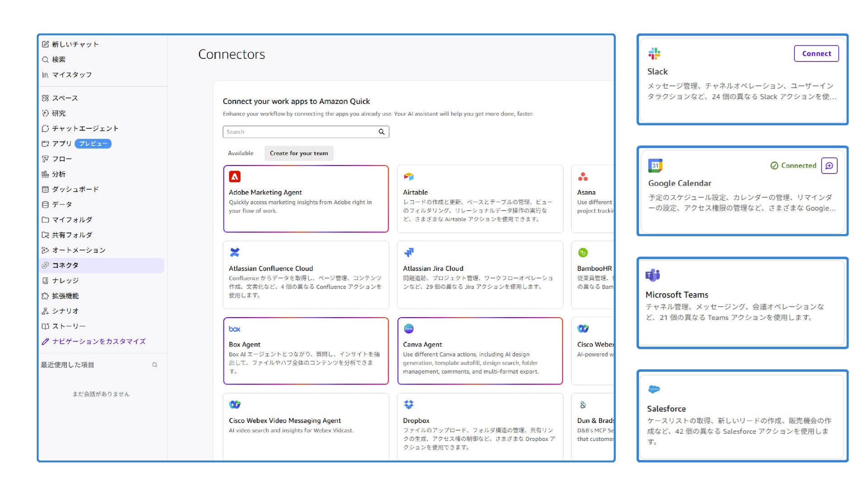Click the 'Box Agent' card title
The width and height of the screenshot is (868, 488).
pos(245,345)
